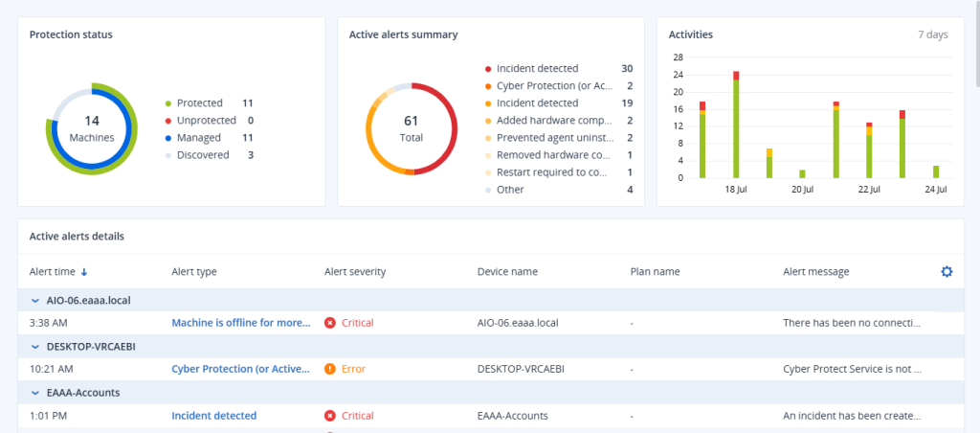Collapse the EAAA-Accounts group

click(34, 393)
